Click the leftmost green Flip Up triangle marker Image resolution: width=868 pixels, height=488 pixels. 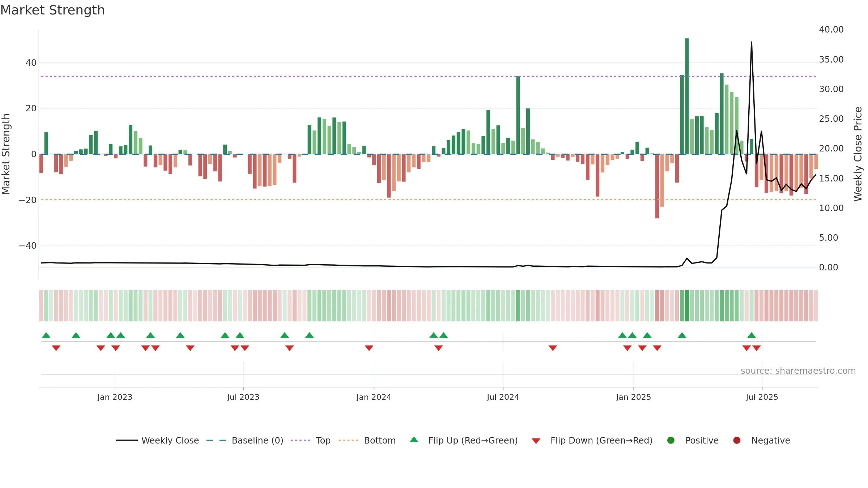point(46,335)
